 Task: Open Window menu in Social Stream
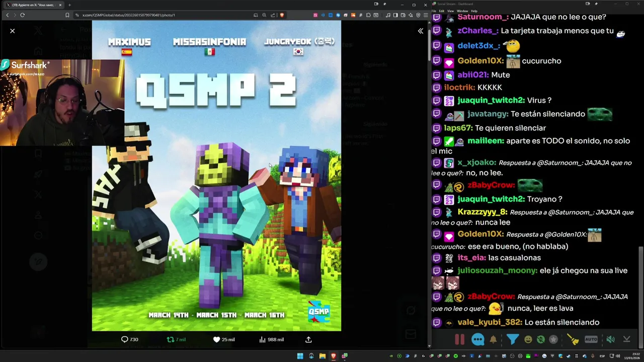click(x=462, y=11)
